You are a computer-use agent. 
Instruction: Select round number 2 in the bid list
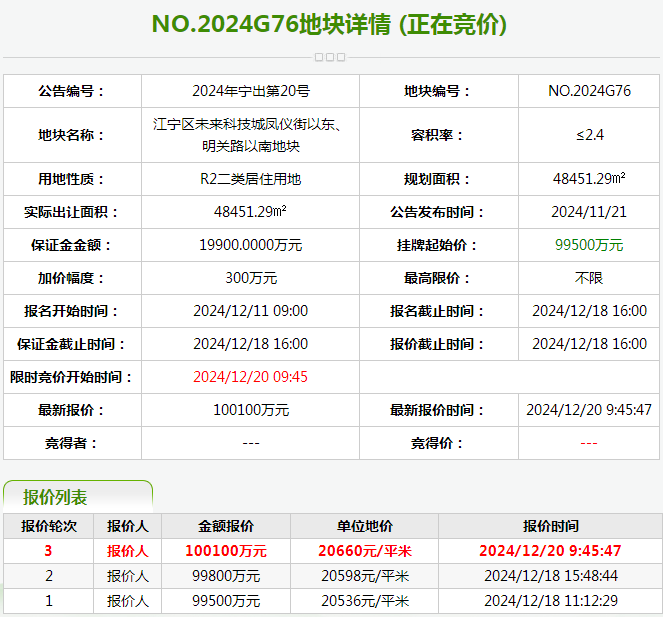49,576
